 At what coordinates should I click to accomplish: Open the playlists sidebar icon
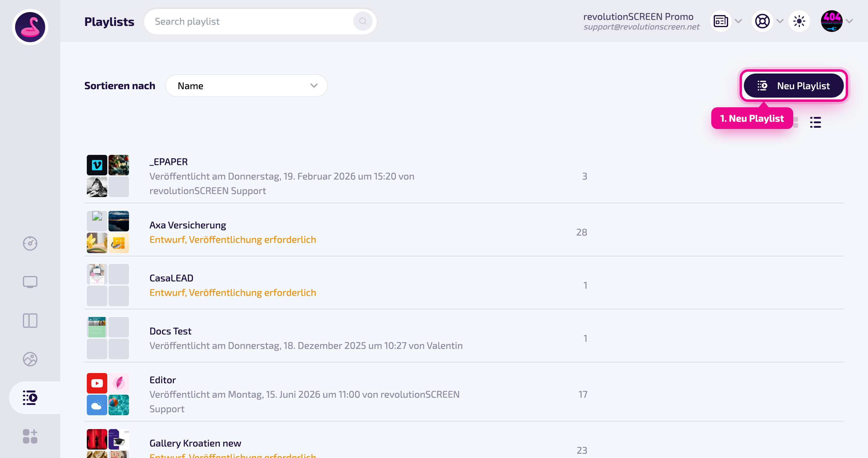tap(30, 398)
